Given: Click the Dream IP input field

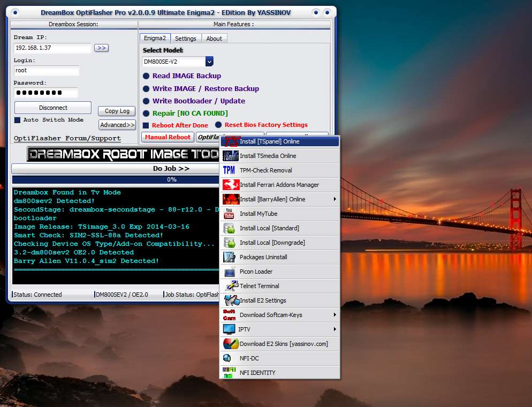Looking at the screenshot, I should 52,48.
